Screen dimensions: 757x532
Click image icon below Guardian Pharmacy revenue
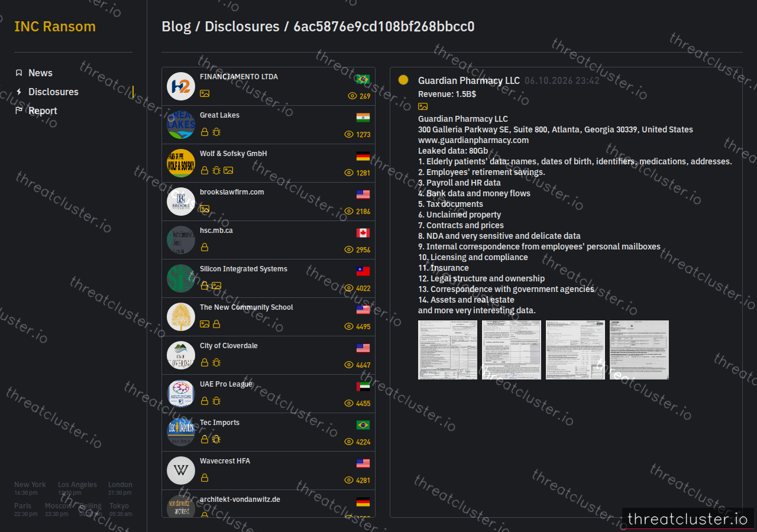[423, 106]
